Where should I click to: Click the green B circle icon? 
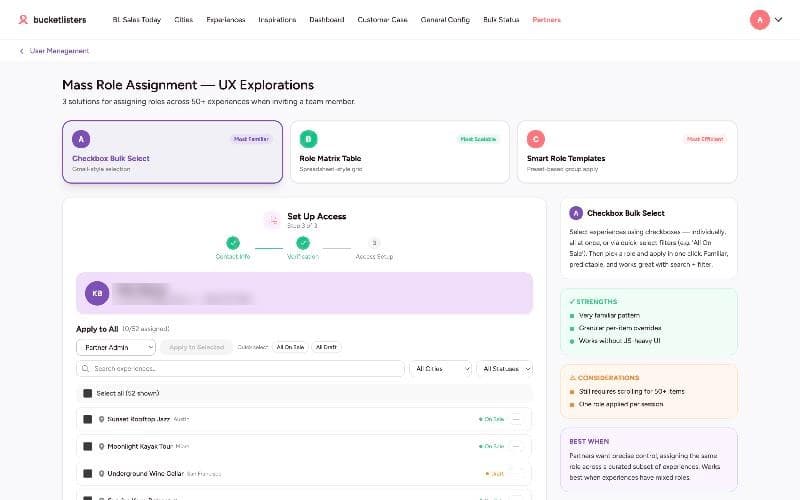[x=308, y=139]
